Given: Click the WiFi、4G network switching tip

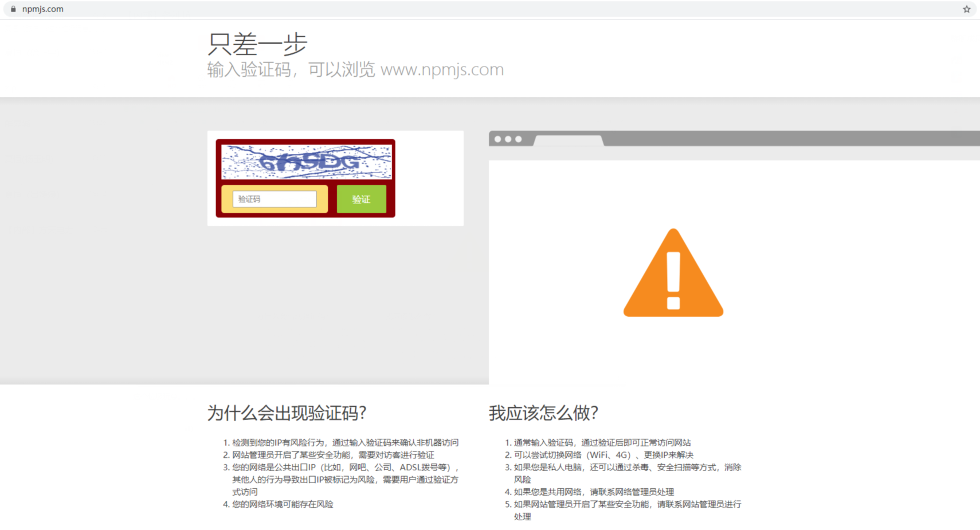Looking at the screenshot, I should click(x=599, y=454).
